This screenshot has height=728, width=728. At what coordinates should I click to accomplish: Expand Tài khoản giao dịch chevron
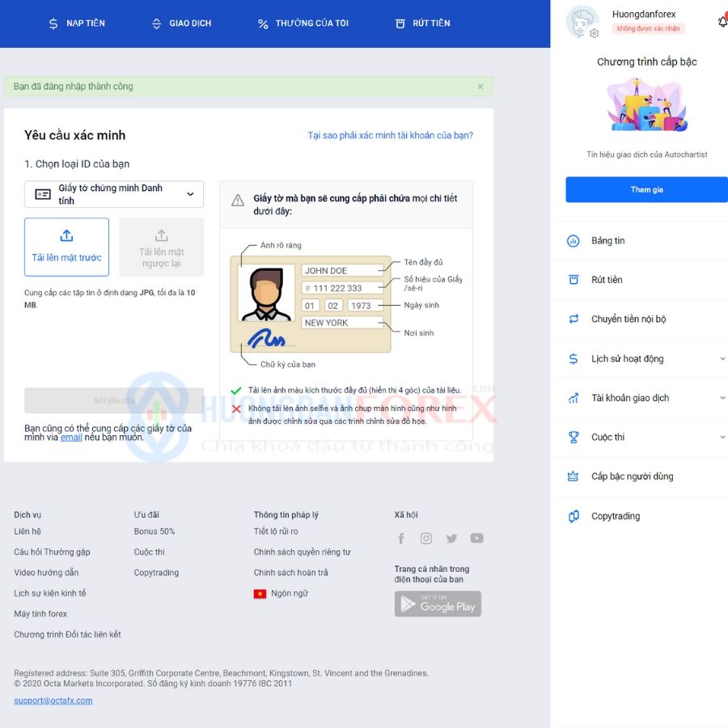tap(722, 398)
